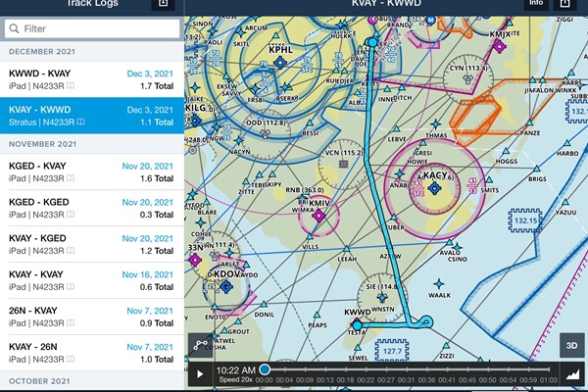588x392 pixels.
Task: Open KGED - KVAY 1.6 Total track log
Action: 91,172
